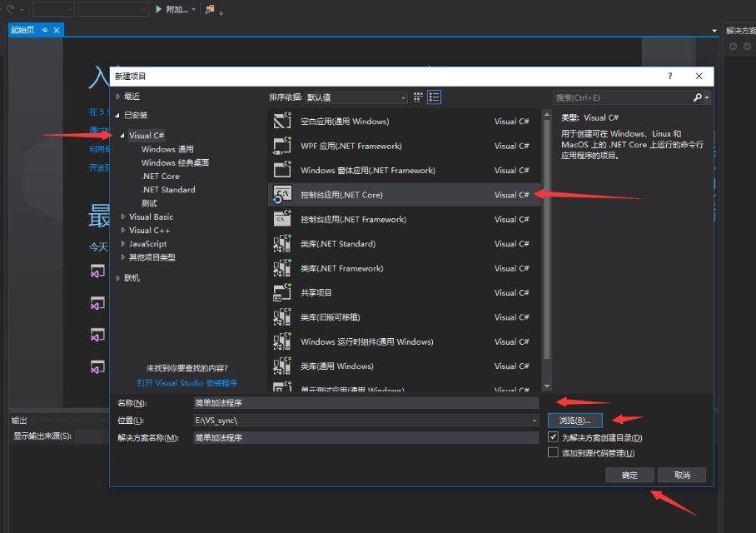Open the toolbar overflow options arrow
Viewport: 756px width, 533px height.
point(221,13)
